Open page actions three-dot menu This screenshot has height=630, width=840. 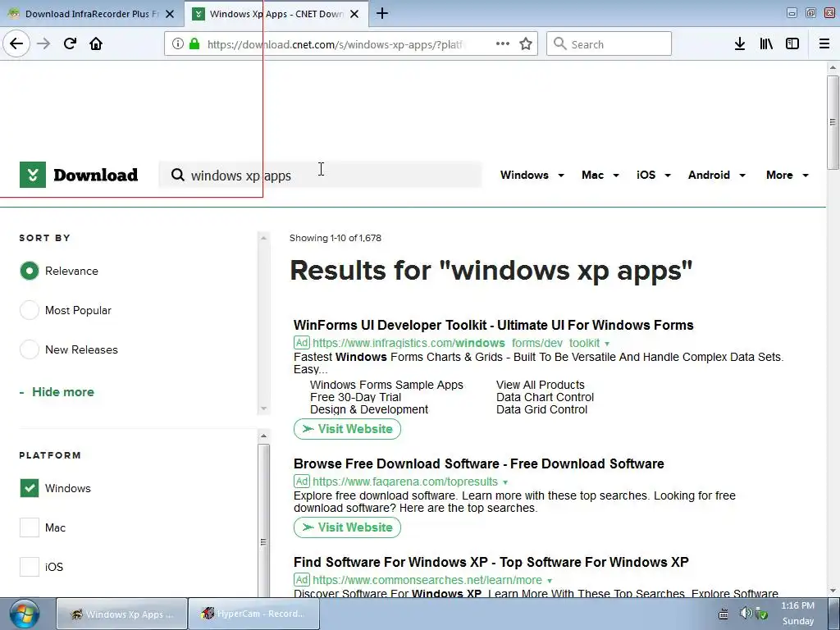503,44
